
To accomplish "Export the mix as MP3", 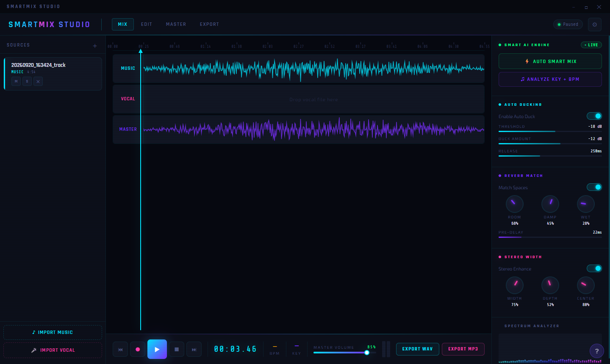I will coord(463,349).
